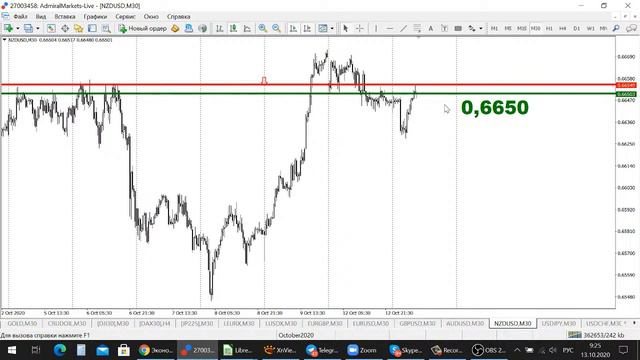Viewport: 640px width, 360px height.
Task: Zoom in the chart with plus magnifier
Action: pyautogui.click(x=262, y=28)
